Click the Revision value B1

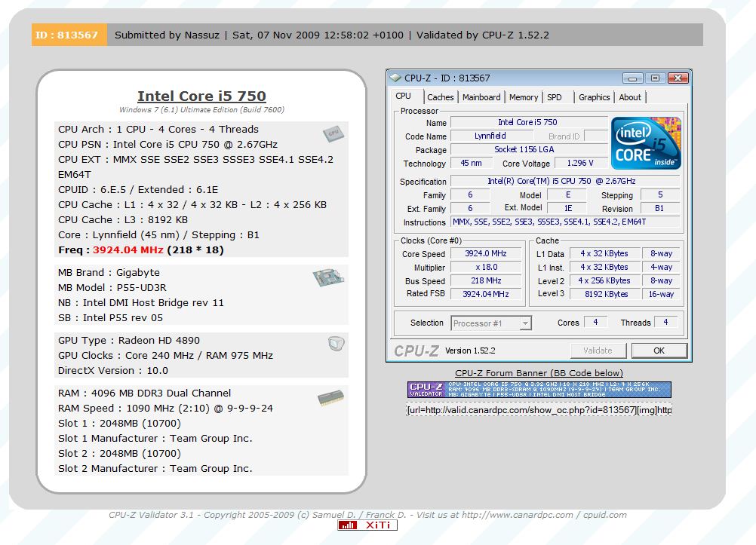coord(659,208)
